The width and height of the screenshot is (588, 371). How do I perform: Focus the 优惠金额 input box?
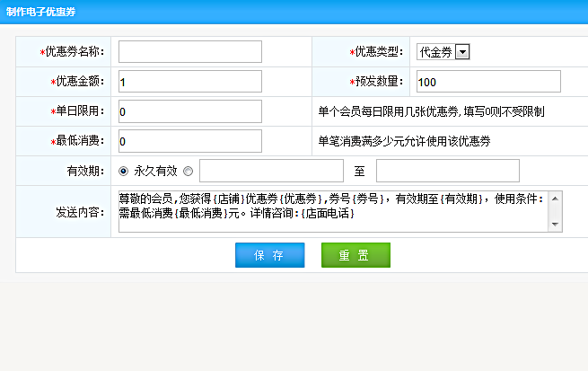coord(189,82)
